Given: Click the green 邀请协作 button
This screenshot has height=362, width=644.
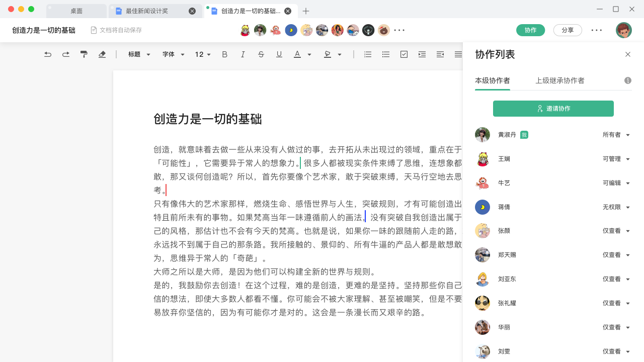Looking at the screenshot, I should pyautogui.click(x=553, y=109).
